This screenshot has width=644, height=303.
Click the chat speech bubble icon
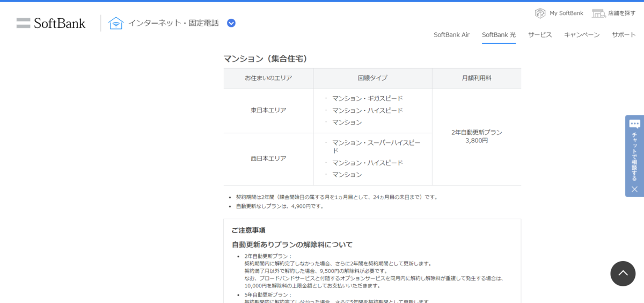[x=634, y=124]
